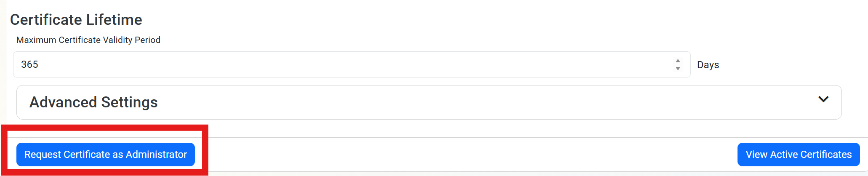The height and width of the screenshot is (176, 868).
Task: Click the 365 value in the validity field
Action: (29, 64)
